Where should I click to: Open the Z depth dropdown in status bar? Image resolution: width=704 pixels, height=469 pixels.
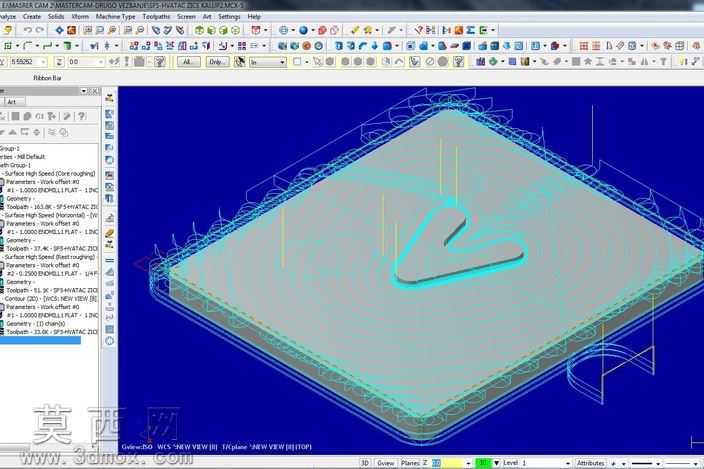(x=468, y=463)
